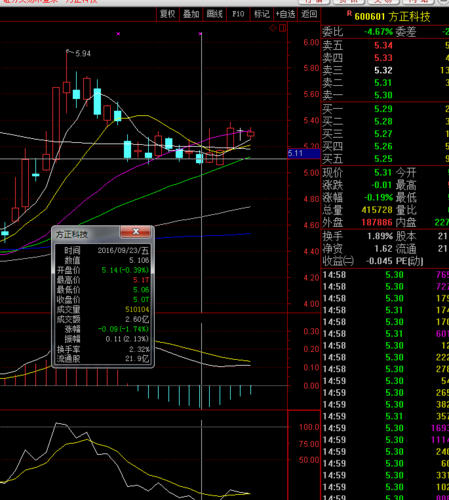449x500 pixels.
Task: Close the 方正科技 info popup
Action: 136,232
